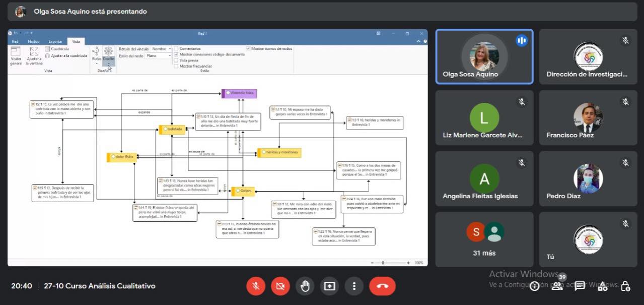Click the zoom in plus button

[x=408, y=263]
